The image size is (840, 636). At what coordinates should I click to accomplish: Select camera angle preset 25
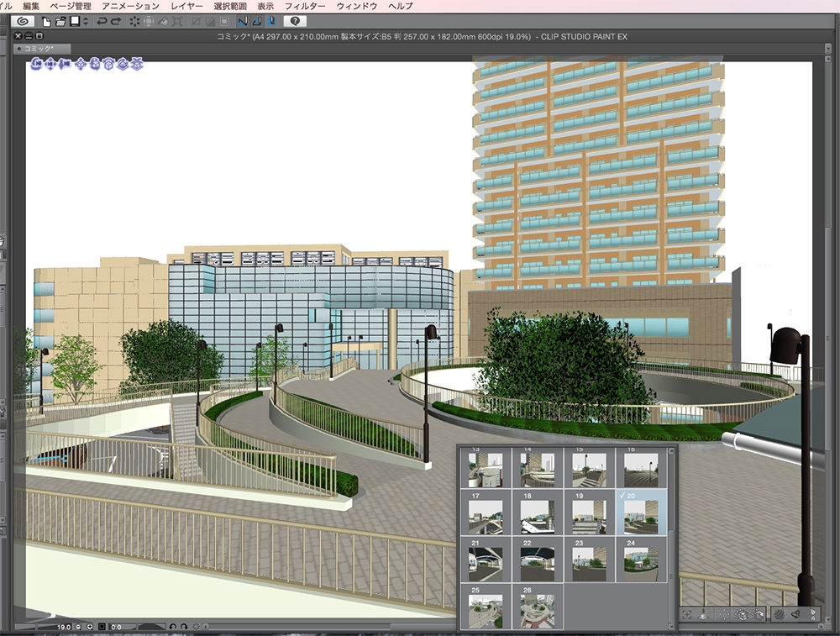[486, 607]
